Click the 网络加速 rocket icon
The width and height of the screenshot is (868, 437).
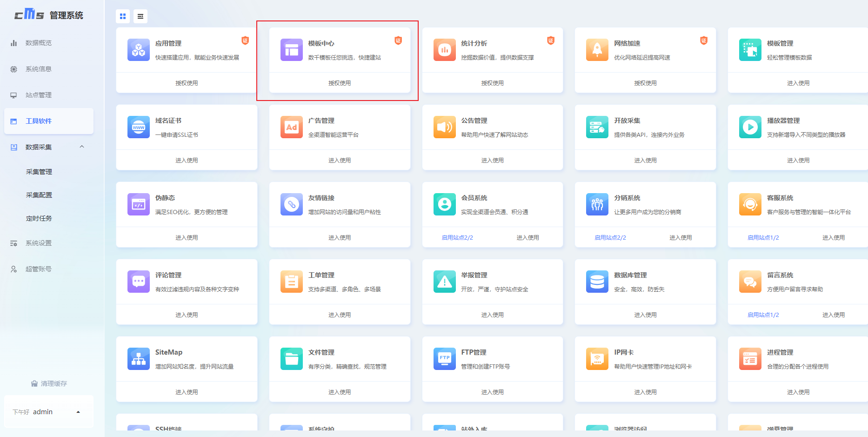[597, 50]
